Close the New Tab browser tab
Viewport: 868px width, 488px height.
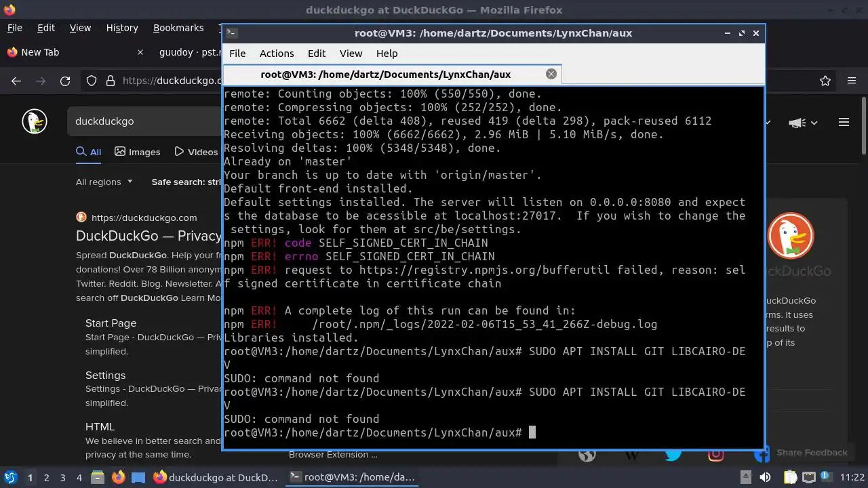click(x=140, y=52)
